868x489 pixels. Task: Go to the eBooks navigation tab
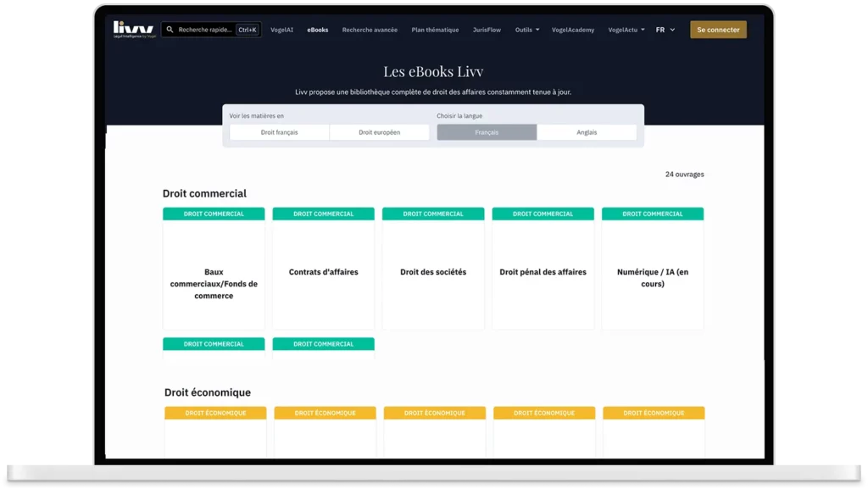pos(318,30)
